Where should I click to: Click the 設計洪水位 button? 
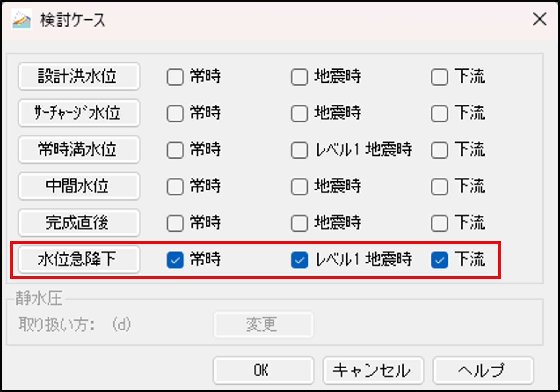79,76
